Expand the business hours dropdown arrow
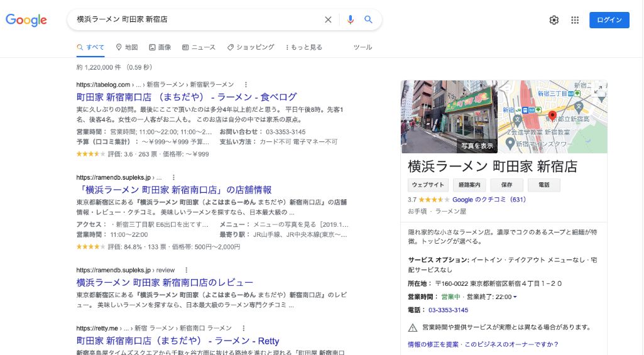Image resolution: width=644 pixels, height=355 pixels. [515, 297]
